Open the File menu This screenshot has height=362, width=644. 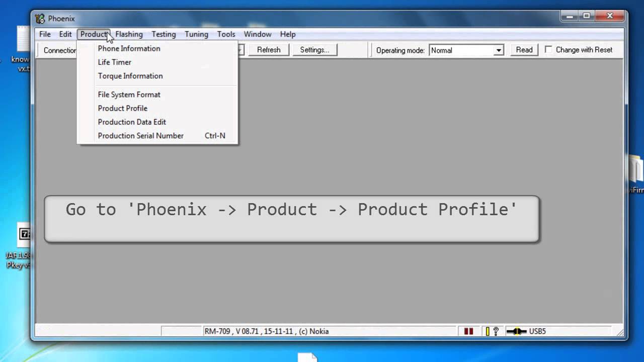pos(45,34)
